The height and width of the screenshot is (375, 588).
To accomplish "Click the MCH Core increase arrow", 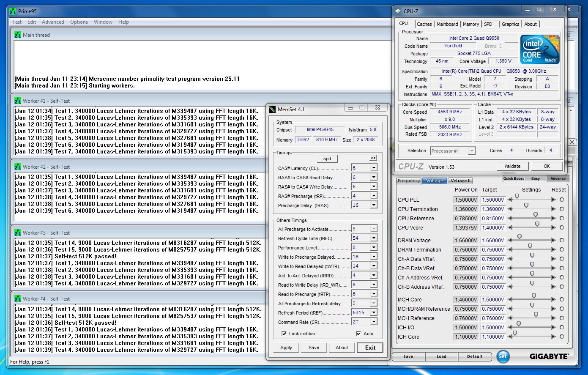I will [553, 299].
